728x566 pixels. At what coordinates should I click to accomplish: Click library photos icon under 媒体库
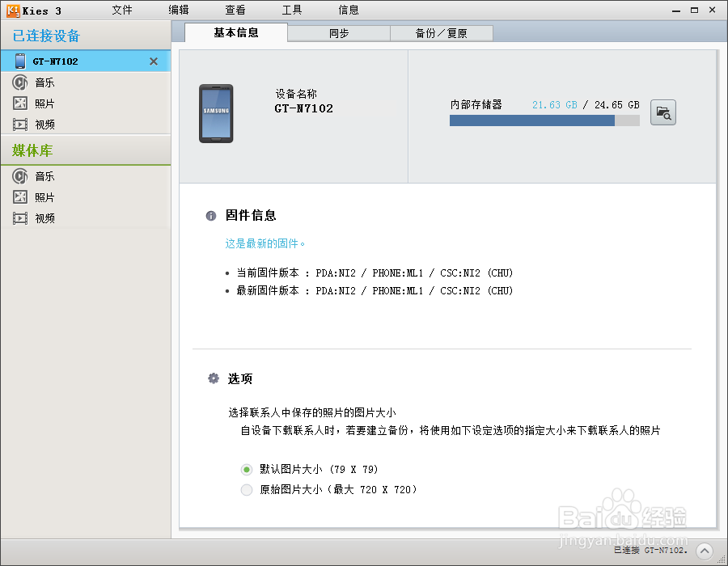coord(20,196)
